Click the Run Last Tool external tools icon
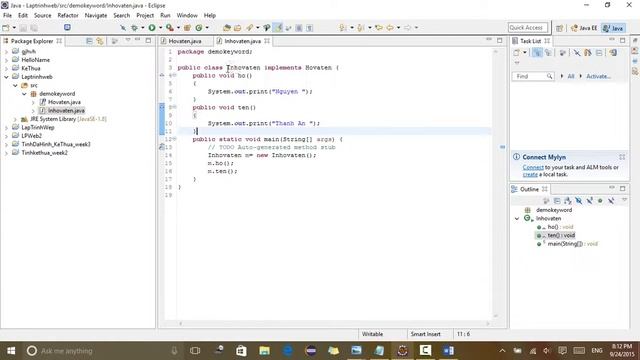This screenshot has width=640, height=360. [x=170, y=28]
